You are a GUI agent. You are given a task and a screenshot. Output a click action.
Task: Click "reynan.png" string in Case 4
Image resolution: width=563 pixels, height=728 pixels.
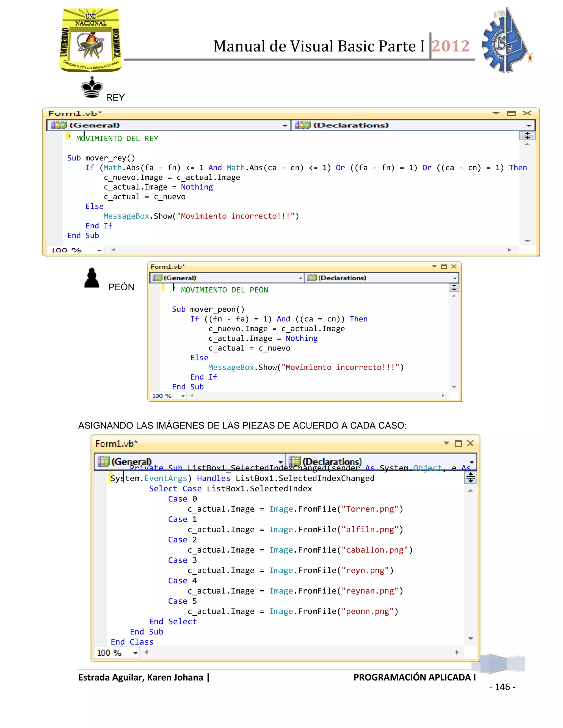tap(370, 591)
